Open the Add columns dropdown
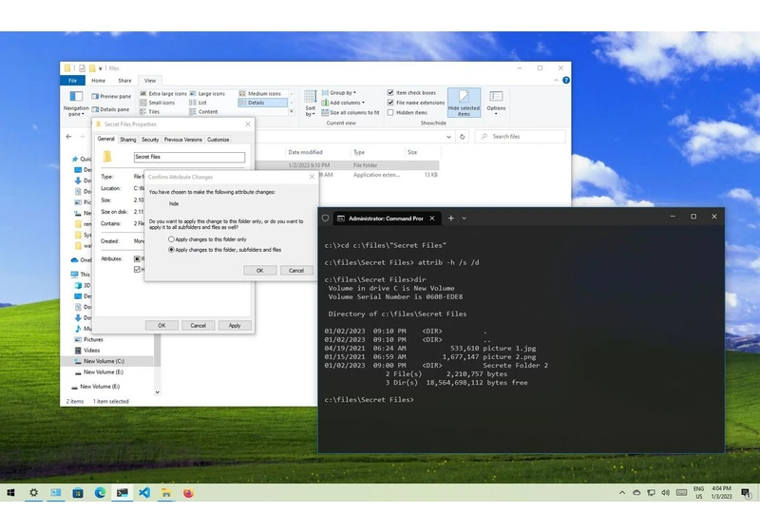The height and width of the screenshot is (532, 760). [x=343, y=103]
